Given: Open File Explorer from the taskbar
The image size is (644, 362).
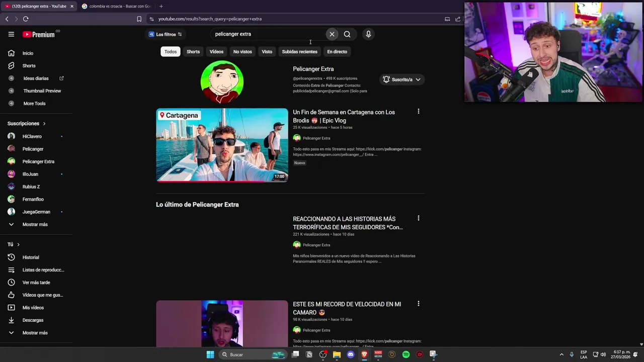Looking at the screenshot, I should coord(337,354).
